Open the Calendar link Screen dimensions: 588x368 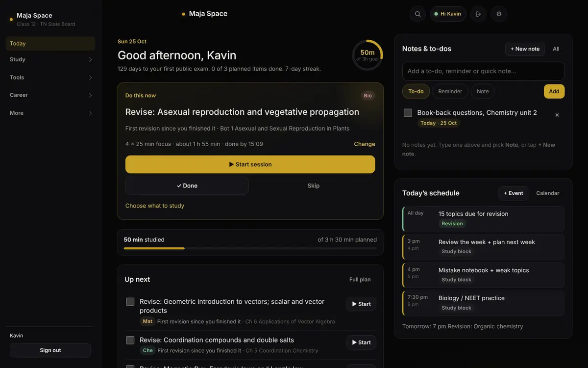coord(548,193)
